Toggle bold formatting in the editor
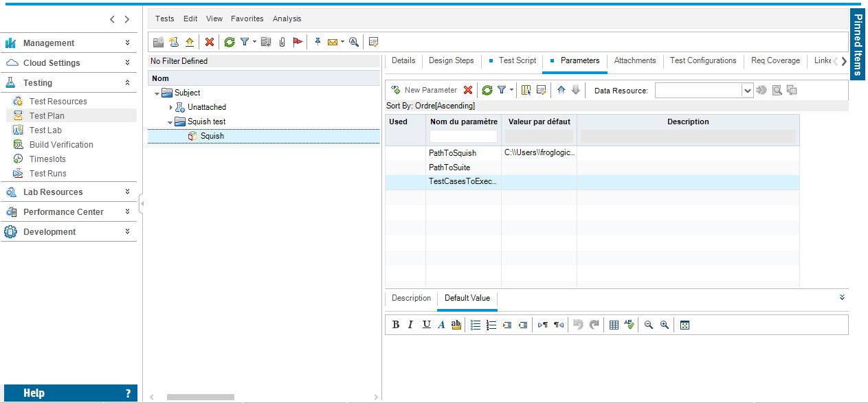The width and height of the screenshot is (868, 403). pyautogui.click(x=396, y=325)
